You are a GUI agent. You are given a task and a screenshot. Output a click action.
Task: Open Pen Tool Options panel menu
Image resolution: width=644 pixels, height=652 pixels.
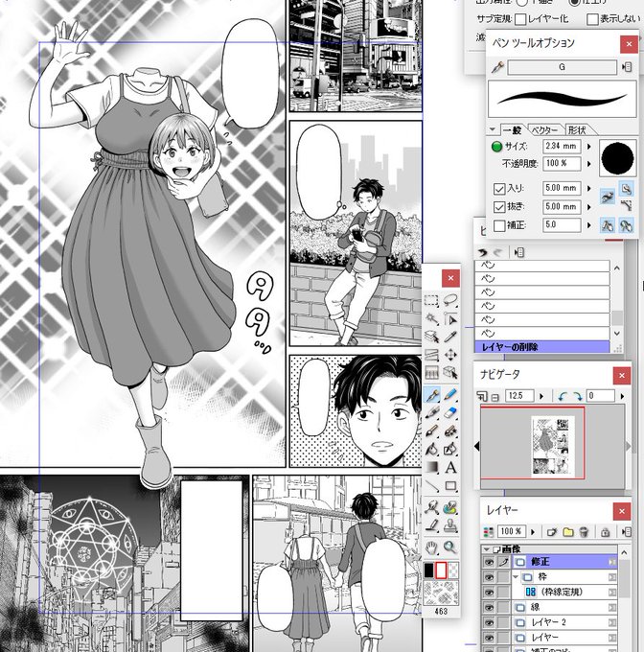point(627,67)
